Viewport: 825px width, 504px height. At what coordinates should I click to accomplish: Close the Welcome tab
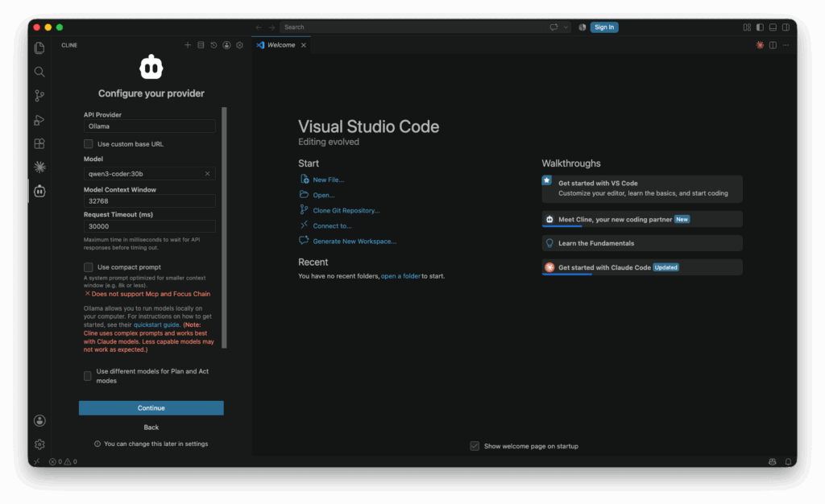[304, 45]
